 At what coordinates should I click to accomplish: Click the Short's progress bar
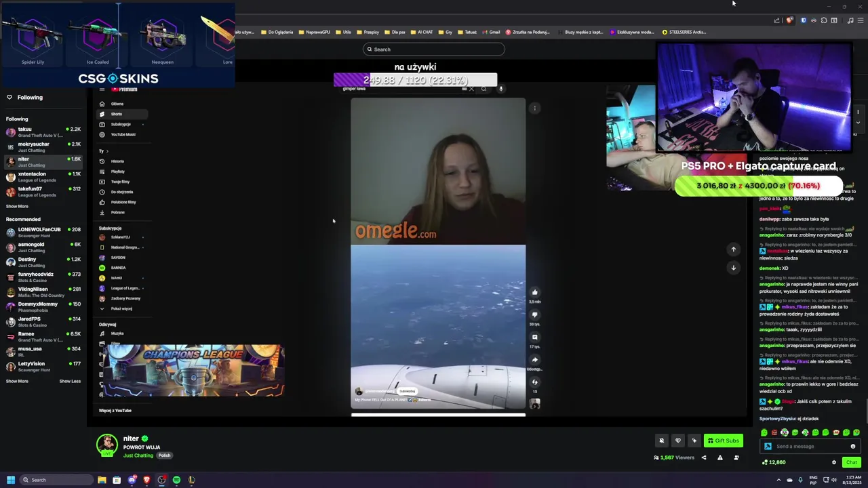pos(438,415)
